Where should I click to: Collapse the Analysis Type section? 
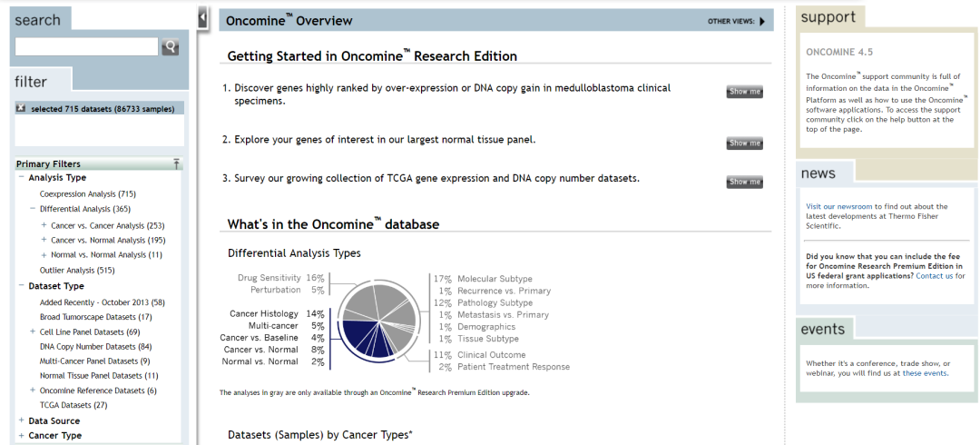[x=21, y=178]
